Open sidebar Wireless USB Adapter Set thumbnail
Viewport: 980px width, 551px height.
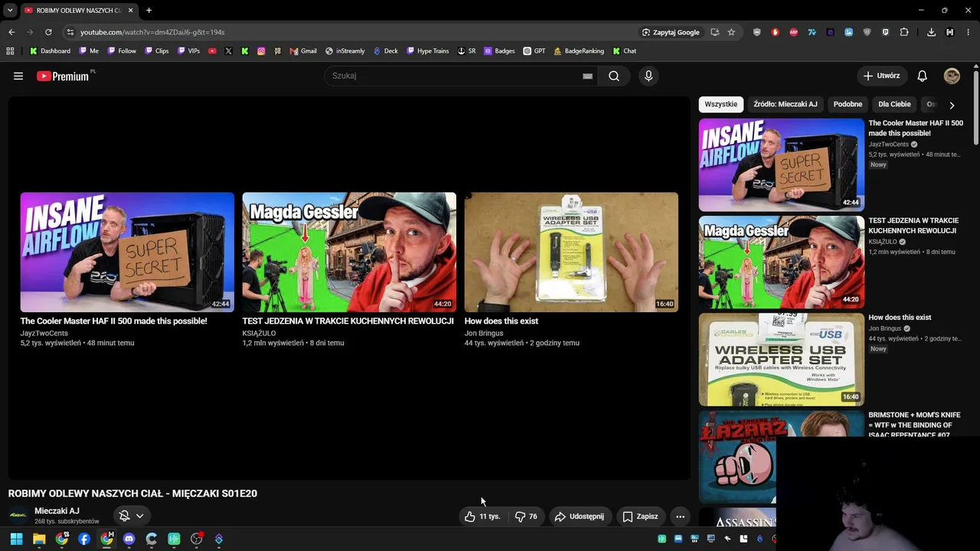click(x=781, y=359)
